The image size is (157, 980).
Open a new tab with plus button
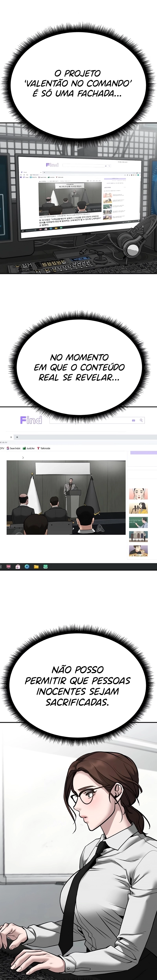(17, 437)
